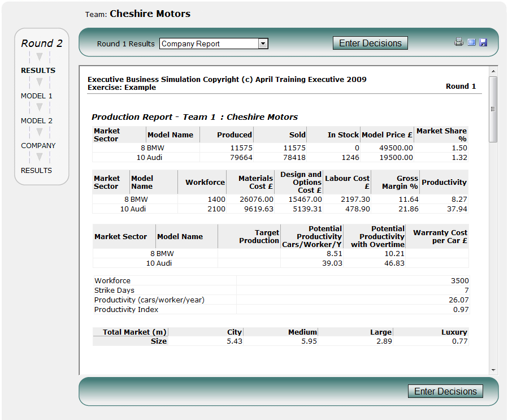Click the Audi productivity value 37.94

coord(457,209)
